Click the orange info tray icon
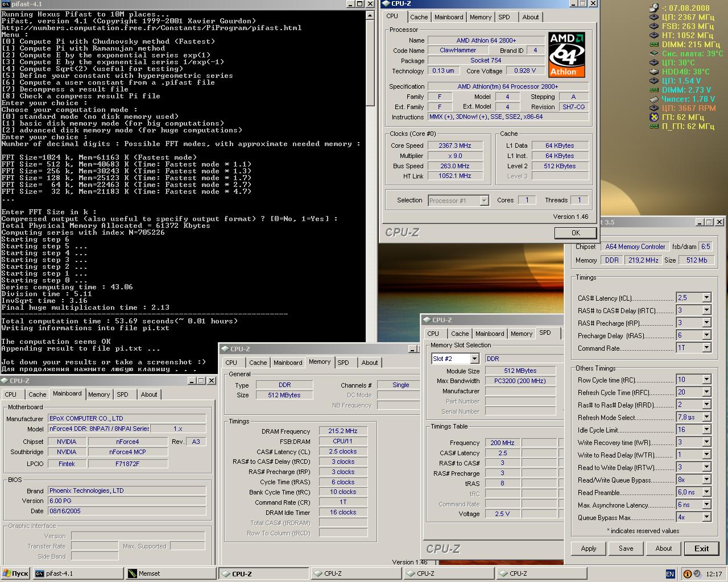The width and height of the screenshot is (728, 582). (x=687, y=574)
